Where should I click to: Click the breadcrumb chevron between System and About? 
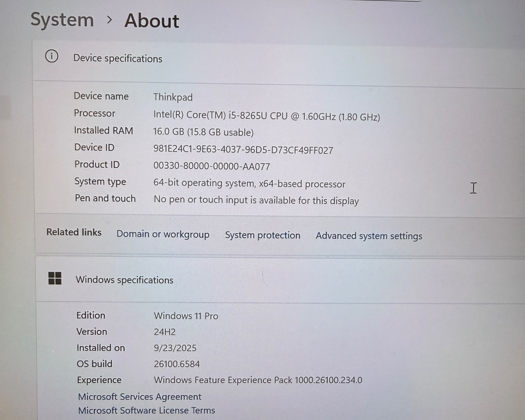pos(110,20)
